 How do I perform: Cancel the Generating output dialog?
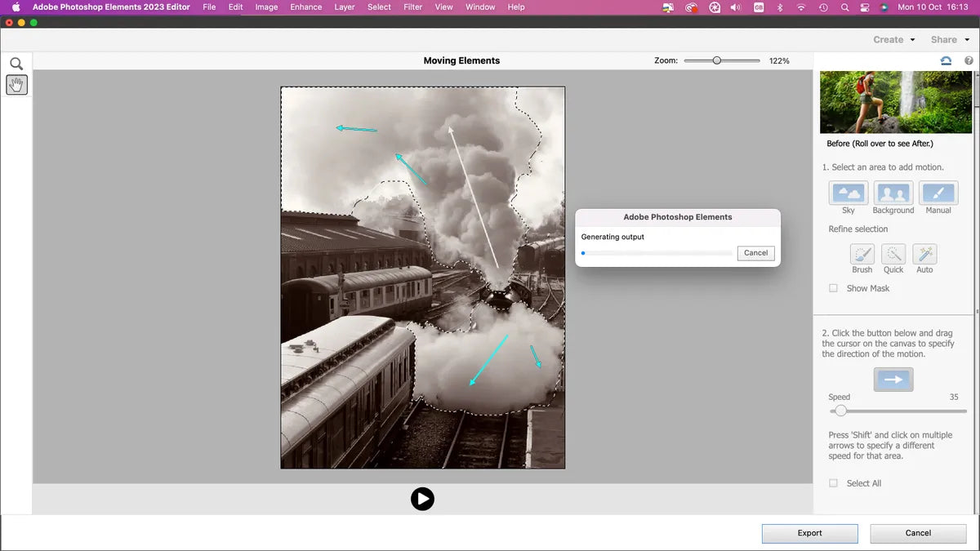[755, 253]
